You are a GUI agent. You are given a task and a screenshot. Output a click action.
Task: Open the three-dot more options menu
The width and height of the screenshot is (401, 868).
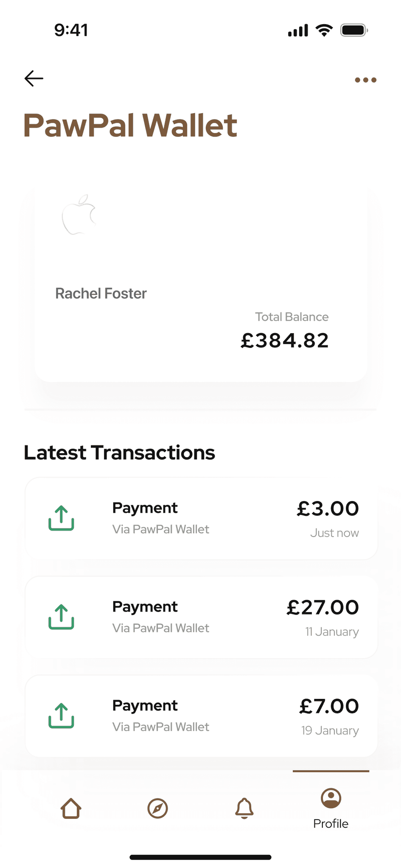365,80
